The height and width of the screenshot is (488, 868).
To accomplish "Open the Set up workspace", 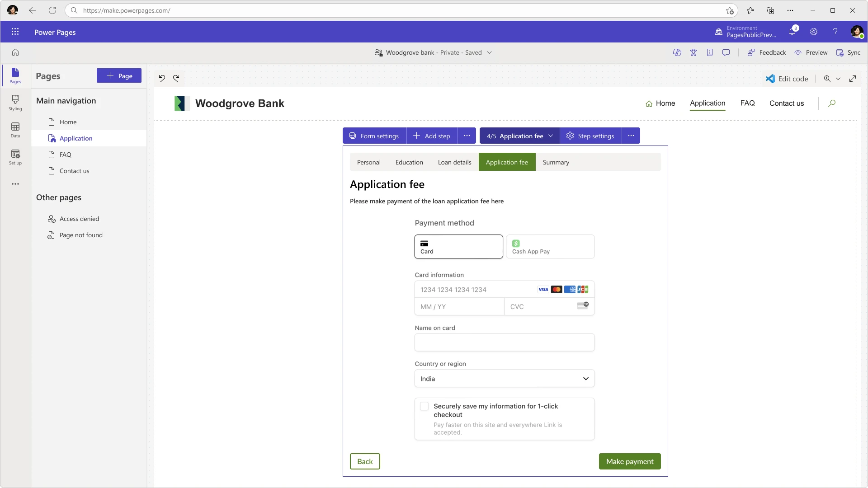I will click(x=15, y=157).
